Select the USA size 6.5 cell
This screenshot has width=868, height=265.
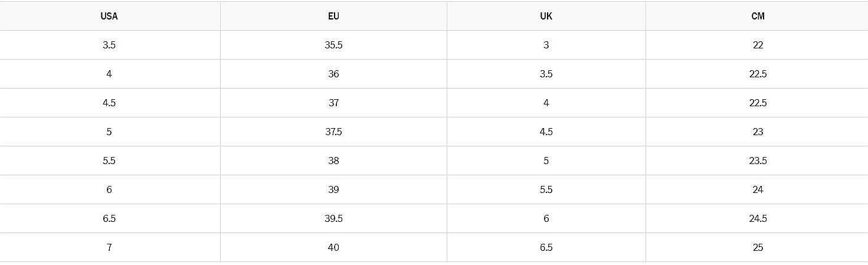(x=109, y=219)
